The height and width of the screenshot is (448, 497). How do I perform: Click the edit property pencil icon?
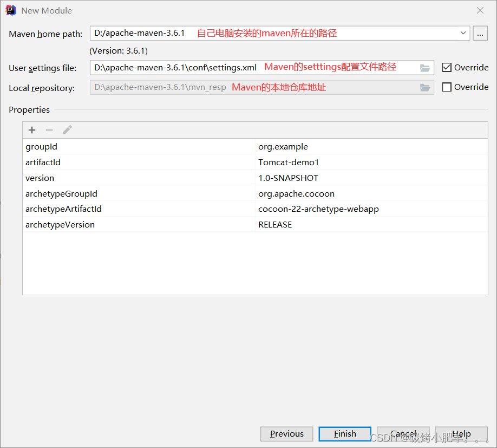pos(67,129)
